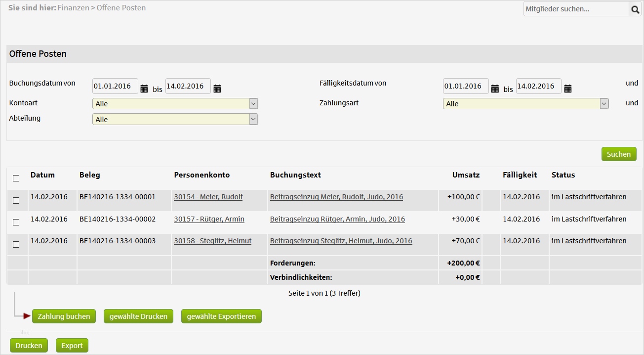Go to Finanzen in the breadcrumb
This screenshot has height=355, width=644.
pyautogui.click(x=73, y=8)
